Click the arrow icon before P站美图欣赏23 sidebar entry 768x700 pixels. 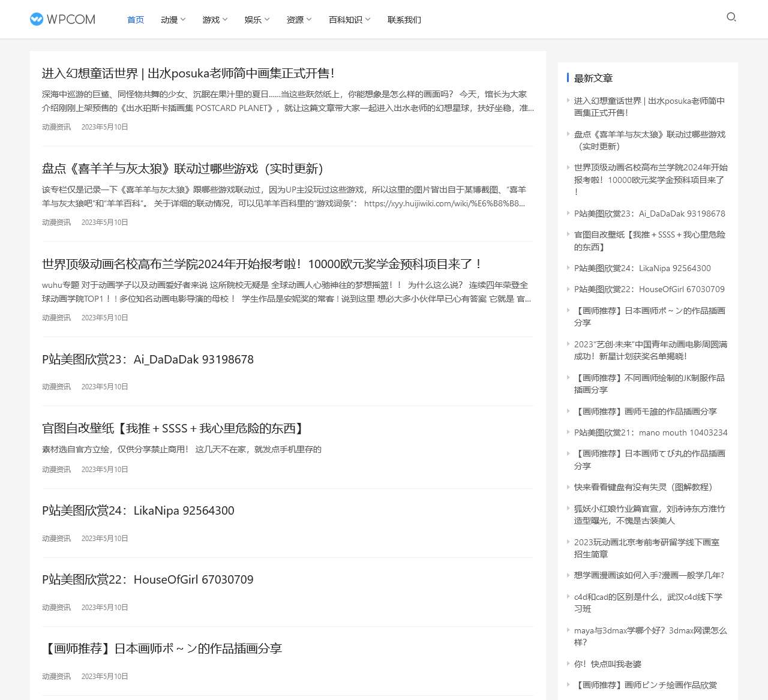coord(569,214)
